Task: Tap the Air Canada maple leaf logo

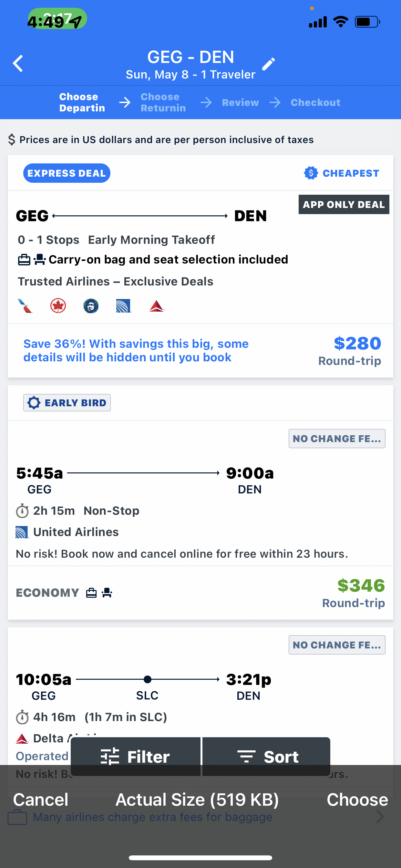Action: coord(58,306)
